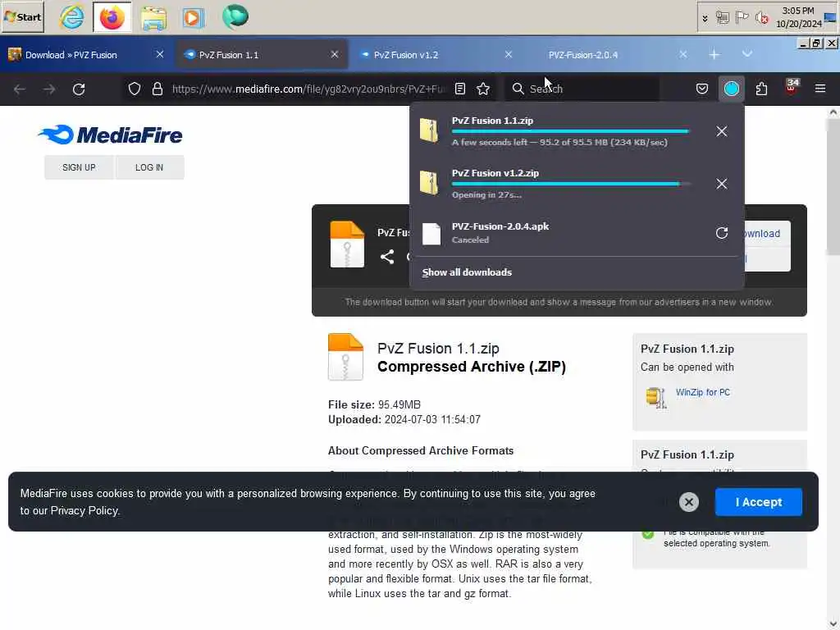
Task: Click the Action Center flag tray icon
Action: (x=742, y=18)
